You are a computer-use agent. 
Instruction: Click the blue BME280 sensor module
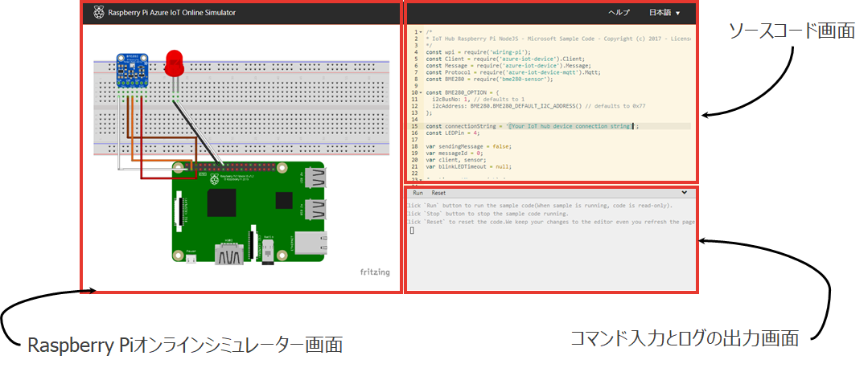tap(132, 70)
